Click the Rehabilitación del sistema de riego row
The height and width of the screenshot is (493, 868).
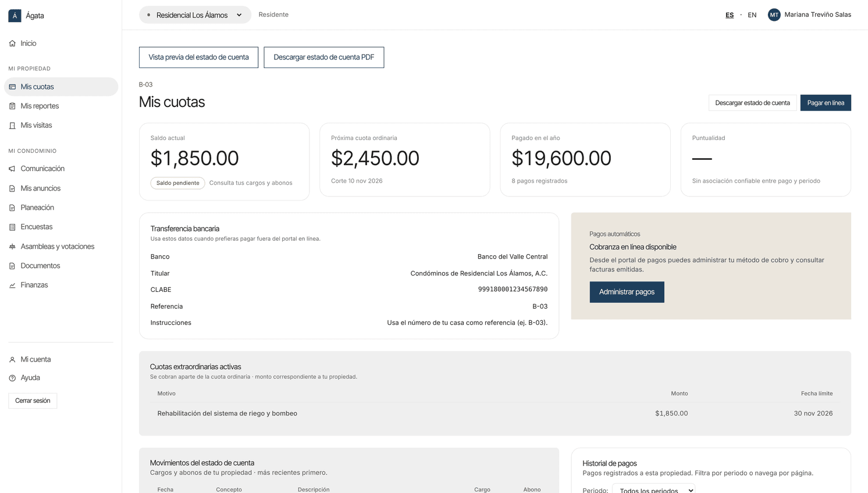[495, 413]
